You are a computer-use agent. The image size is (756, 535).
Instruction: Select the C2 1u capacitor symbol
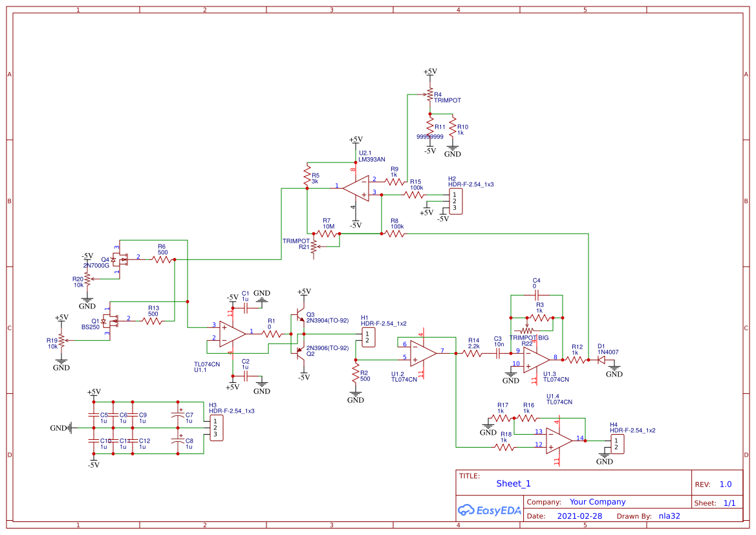pos(245,377)
